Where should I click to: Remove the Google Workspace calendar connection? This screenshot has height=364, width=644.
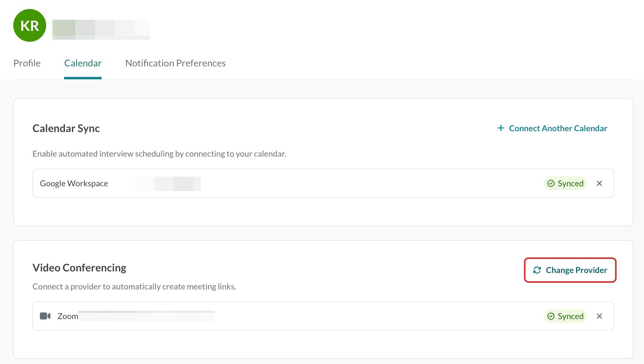point(599,183)
